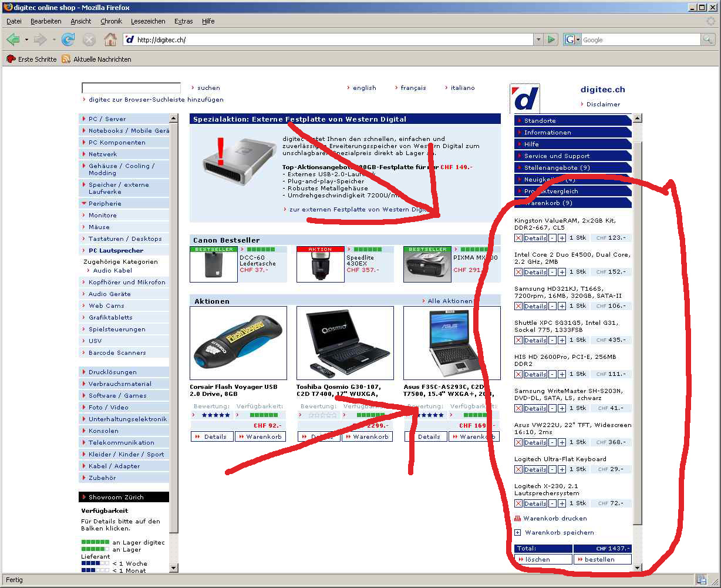The image size is (721, 588).
Task: Open the Lesezeichen menu
Action: pyautogui.click(x=148, y=21)
